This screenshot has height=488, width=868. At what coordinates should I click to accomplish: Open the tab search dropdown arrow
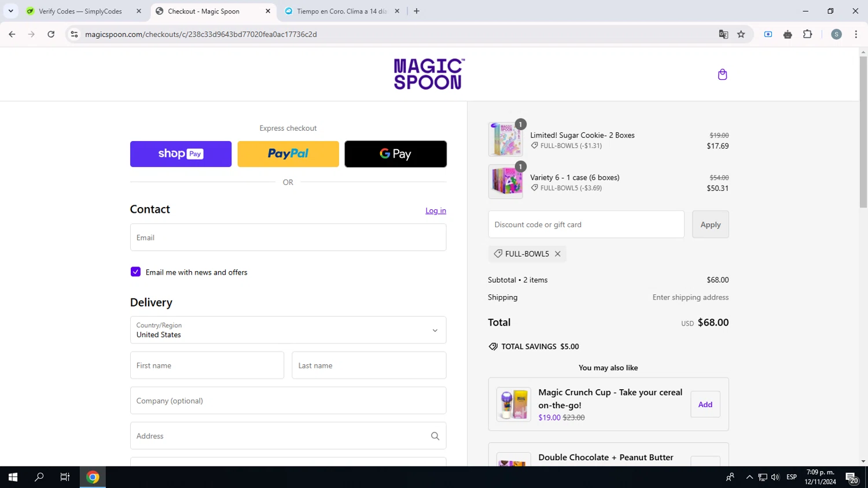(10, 11)
